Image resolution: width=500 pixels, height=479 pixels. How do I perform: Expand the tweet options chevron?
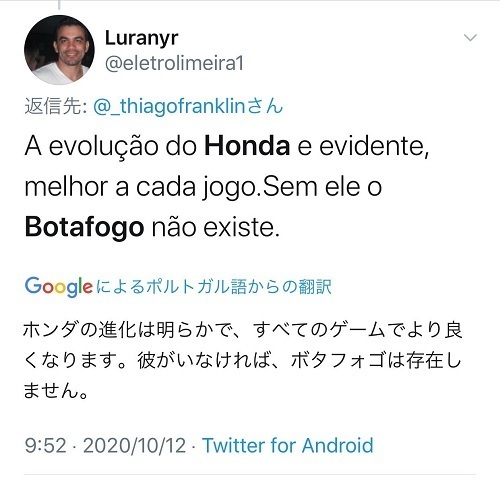click(470, 38)
